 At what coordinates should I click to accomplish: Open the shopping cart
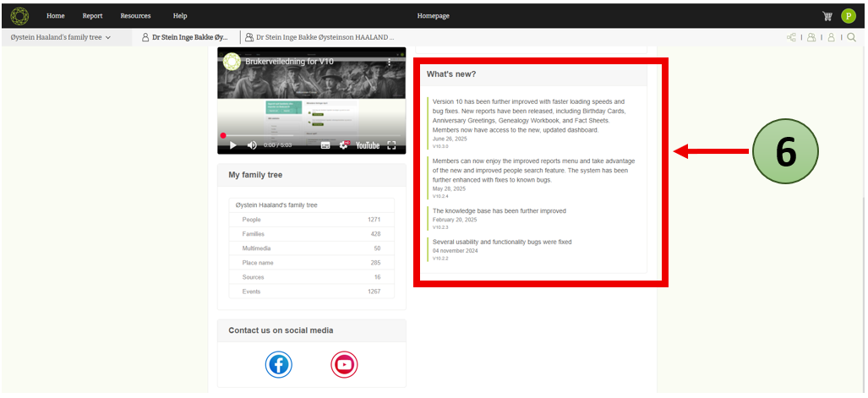pos(827,16)
